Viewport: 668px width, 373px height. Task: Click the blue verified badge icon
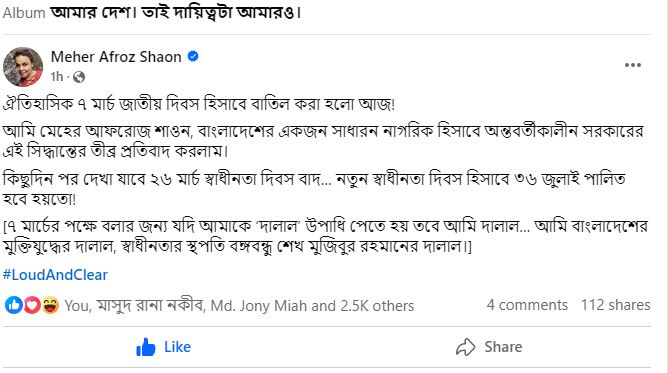pos(193,56)
